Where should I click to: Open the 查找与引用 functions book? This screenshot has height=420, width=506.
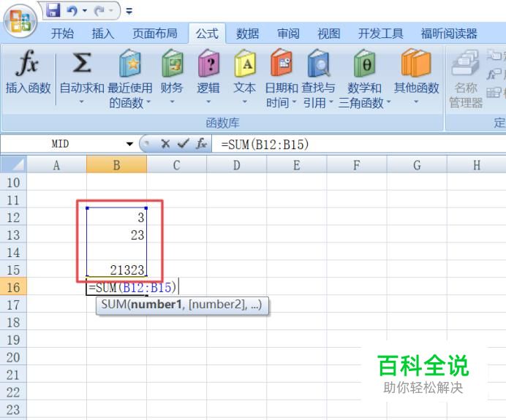pyautogui.click(x=319, y=63)
